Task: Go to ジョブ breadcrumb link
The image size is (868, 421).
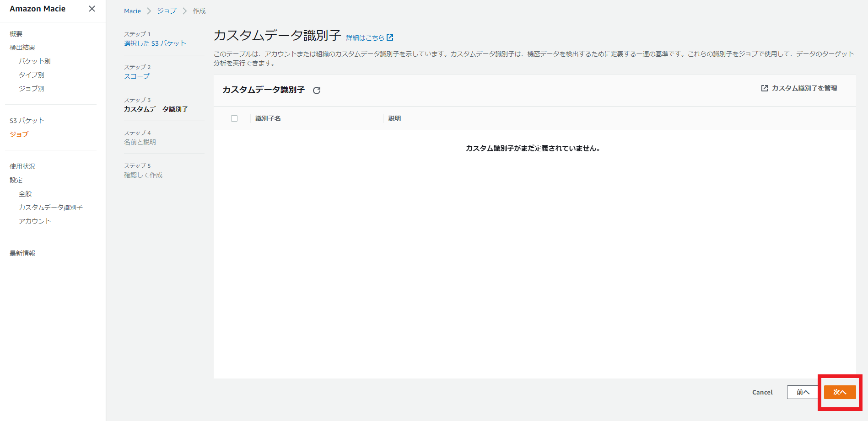Action: click(167, 11)
